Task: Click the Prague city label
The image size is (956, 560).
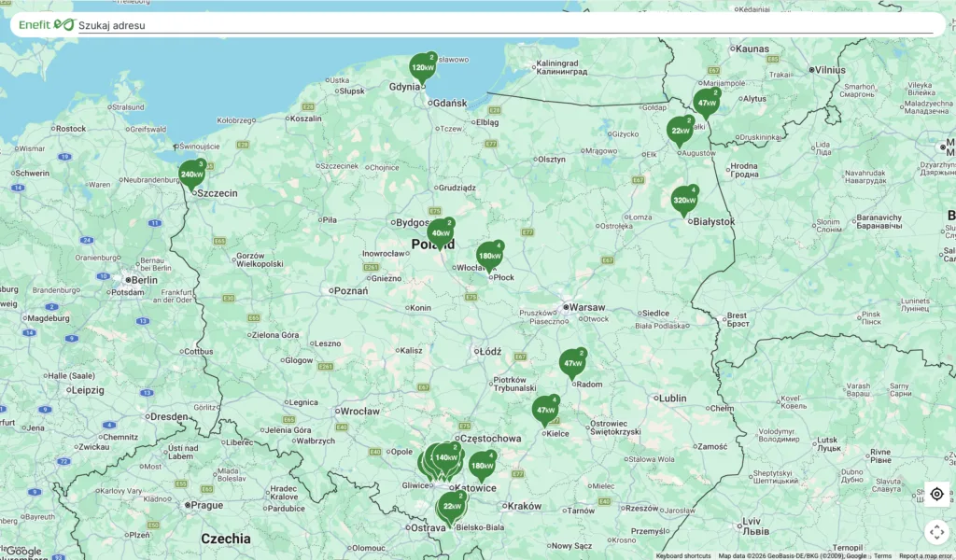Action: [x=206, y=505]
